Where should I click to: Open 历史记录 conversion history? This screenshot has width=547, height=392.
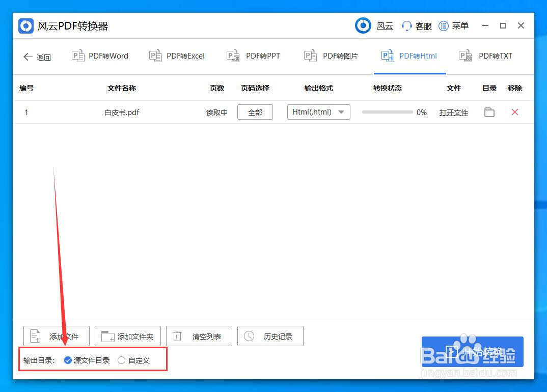[270, 335]
